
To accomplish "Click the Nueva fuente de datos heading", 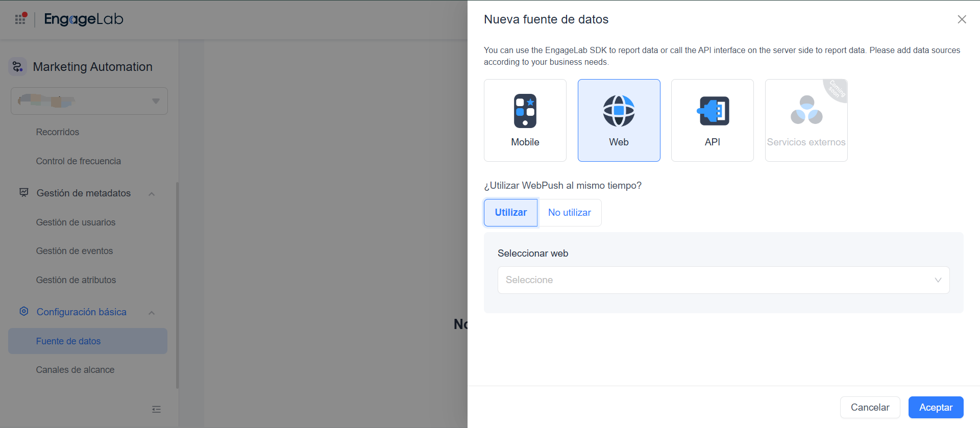I will [546, 19].
